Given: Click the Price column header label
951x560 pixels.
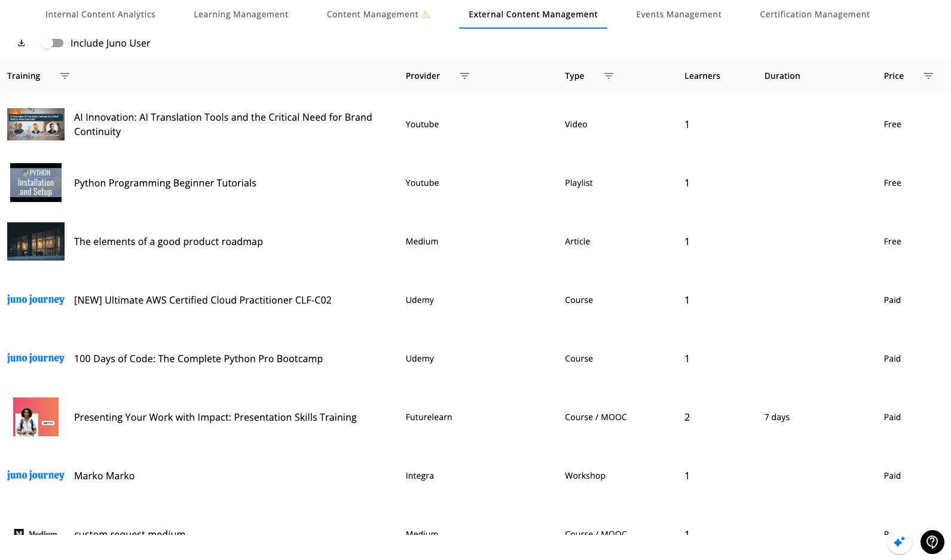Looking at the screenshot, I should tap(894, 76).
